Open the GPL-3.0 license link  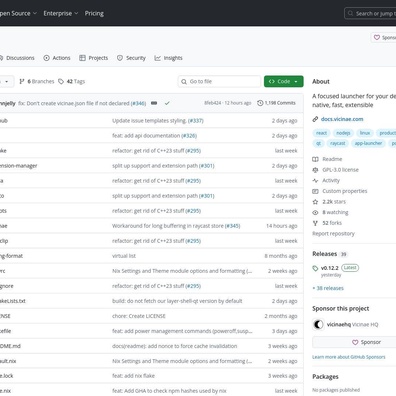[340, 170]
